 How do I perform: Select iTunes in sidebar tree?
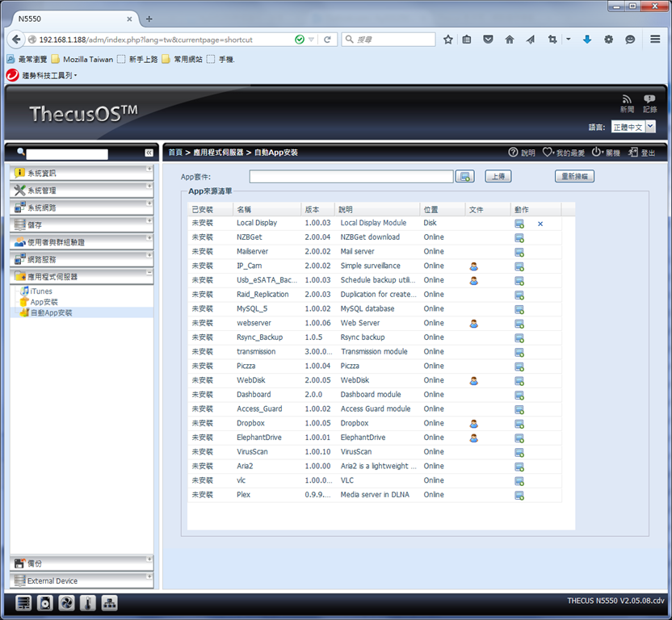(x=41, y=291)
